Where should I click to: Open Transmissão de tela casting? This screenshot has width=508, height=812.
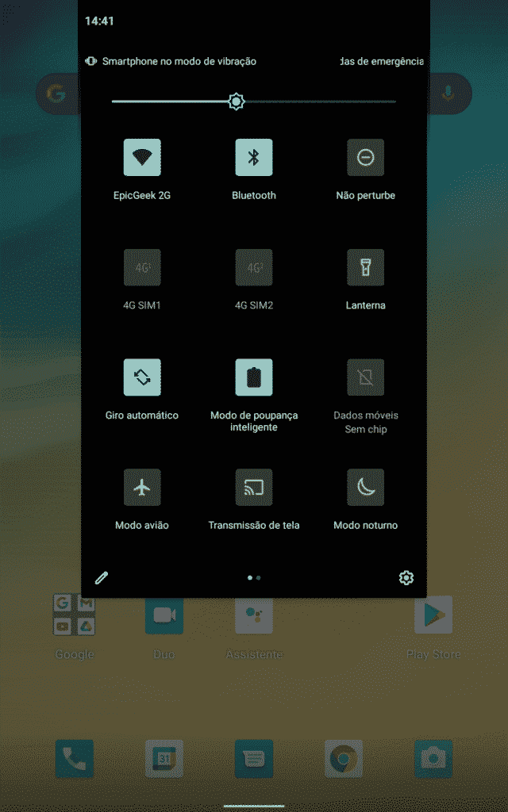point(254,487)
